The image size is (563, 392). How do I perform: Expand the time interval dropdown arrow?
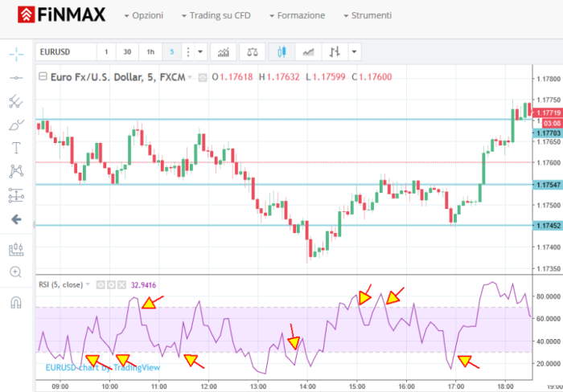point(200,52)
